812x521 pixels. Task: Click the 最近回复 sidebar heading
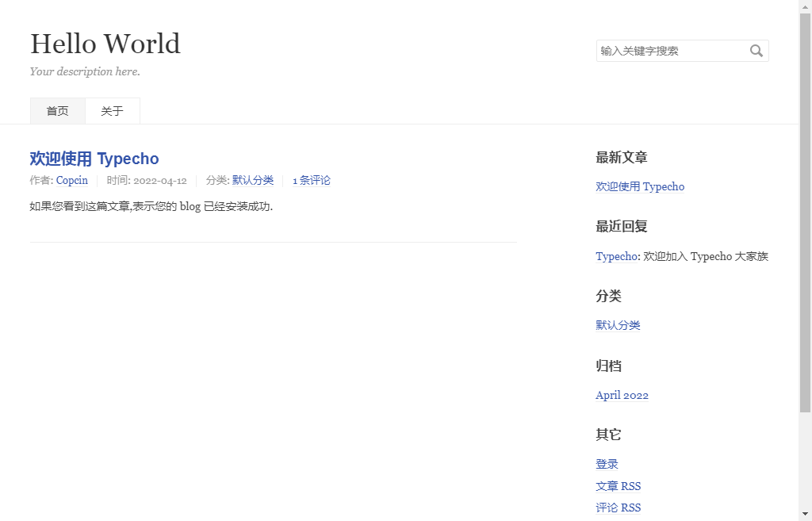622,226
